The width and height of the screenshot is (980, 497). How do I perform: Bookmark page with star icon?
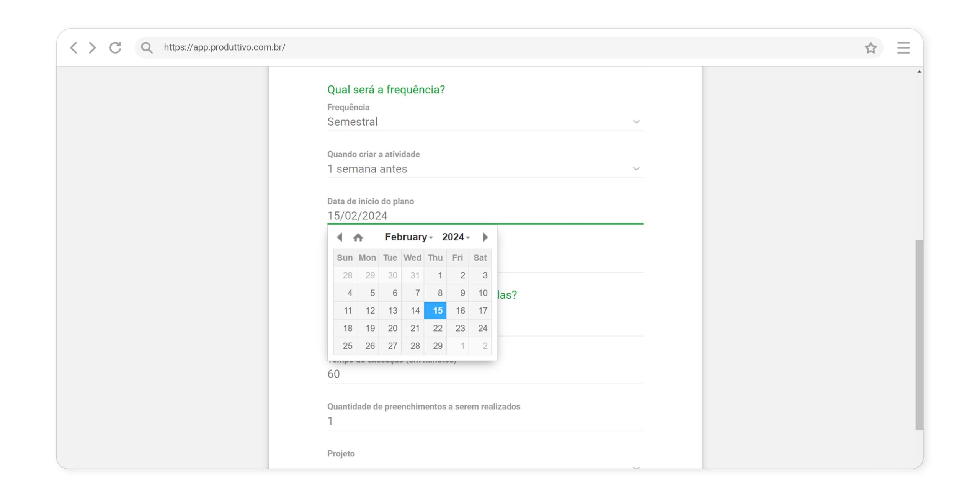tap(871, 48)
